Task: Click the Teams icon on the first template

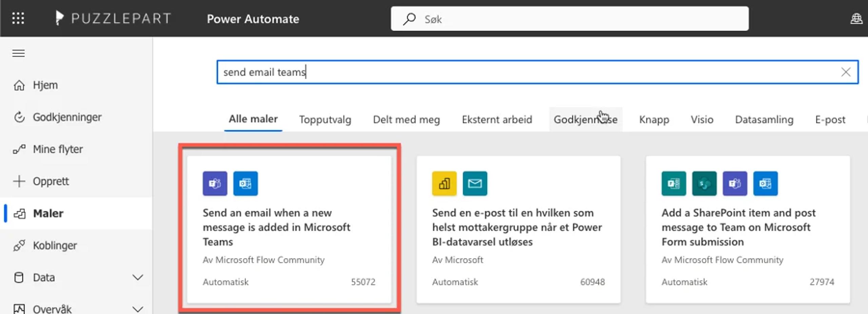Action: pyautogui.click(x=215, y=184)
